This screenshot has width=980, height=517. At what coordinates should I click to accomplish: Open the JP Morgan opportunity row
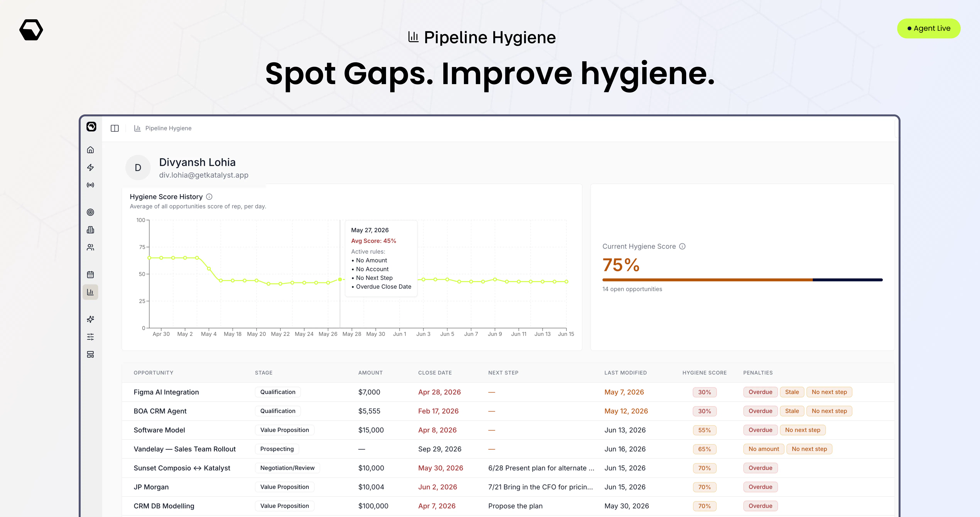508,487
